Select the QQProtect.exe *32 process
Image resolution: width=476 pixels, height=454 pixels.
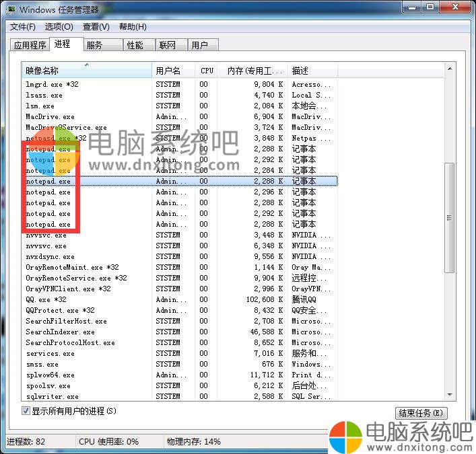click(x=179, y=310)
